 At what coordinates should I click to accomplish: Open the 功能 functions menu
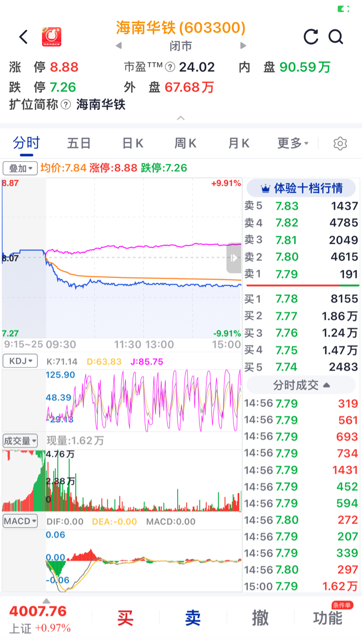328,618
